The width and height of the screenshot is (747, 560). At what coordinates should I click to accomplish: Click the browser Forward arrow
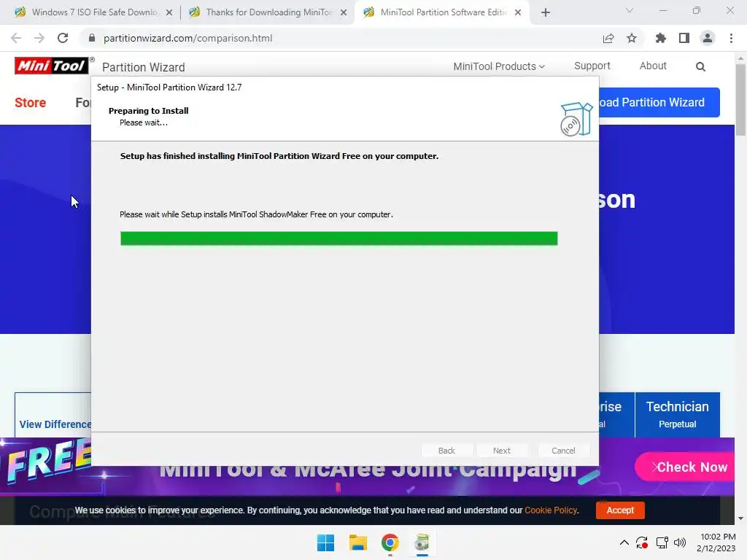pyautogui.click(x=39, y=38)
